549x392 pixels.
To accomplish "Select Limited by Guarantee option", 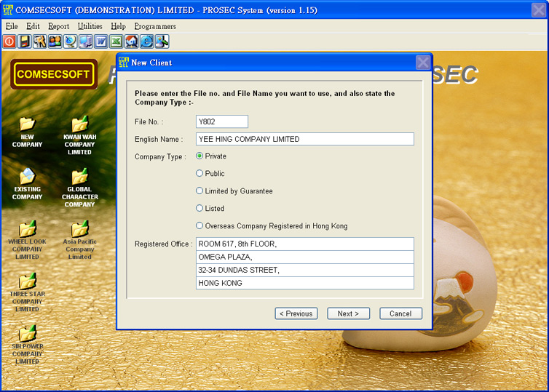I will (200, 191).
